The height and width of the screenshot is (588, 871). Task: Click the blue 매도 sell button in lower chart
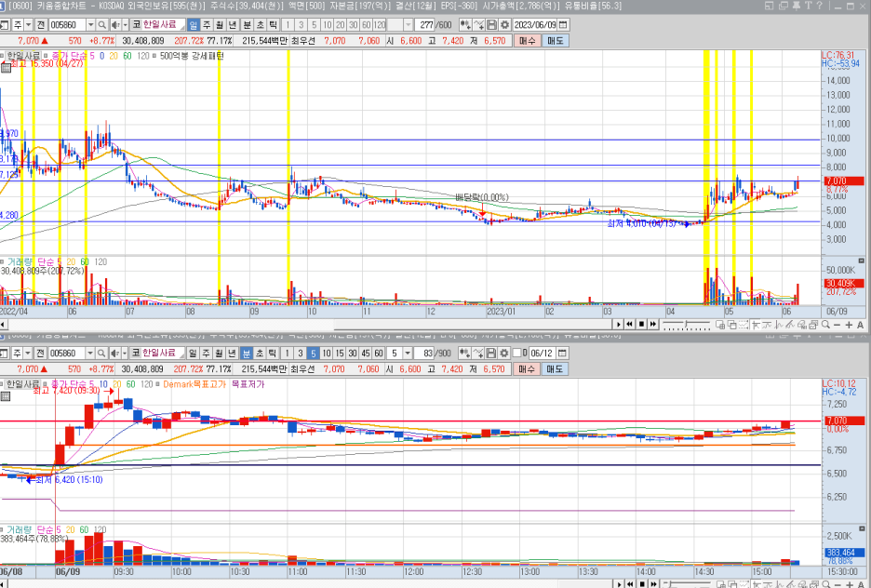pos(555,369)
